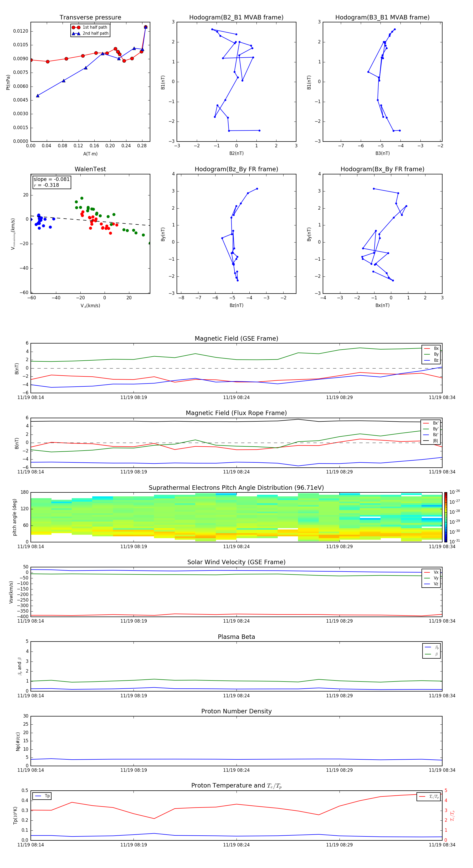Click the 'Vy' legend entry in velocity plot
The width and height of the screenshot is (473, 868).
[x=431, y=578]
